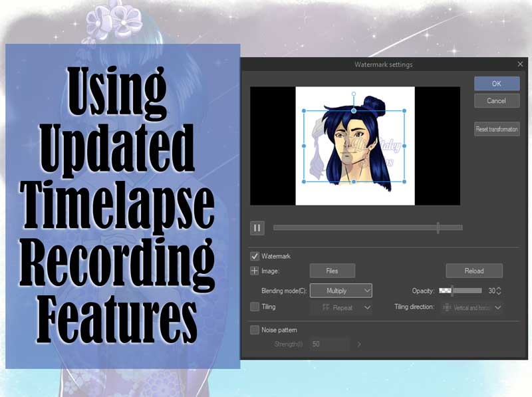This screenshot has height=397, width=532.
Task: Open the Repeat tiling dropdown
Action: pos(341,308)
